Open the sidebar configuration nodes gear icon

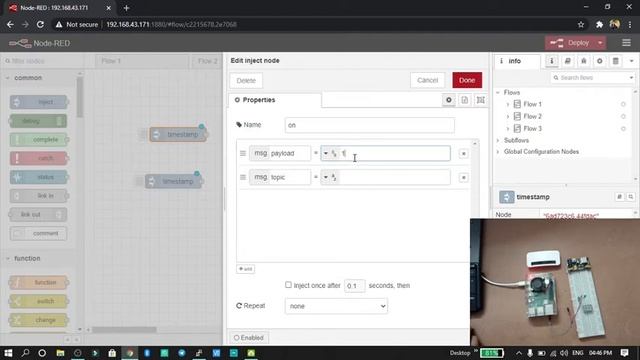click(x=600, y=61)
